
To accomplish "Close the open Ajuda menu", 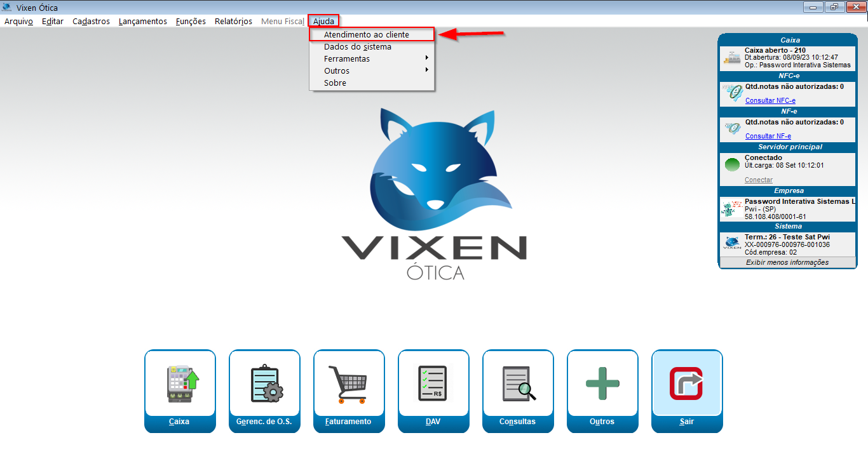I will tap(323, 21).
